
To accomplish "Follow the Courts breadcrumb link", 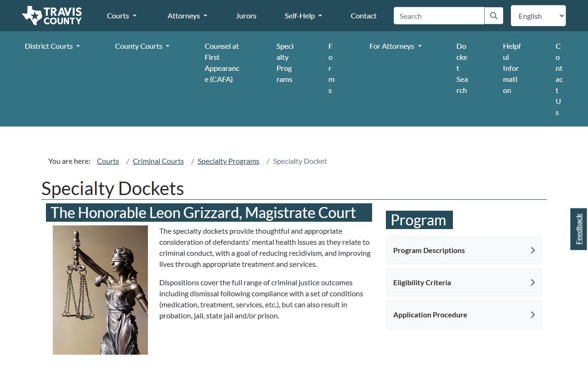I will point(108,161).
